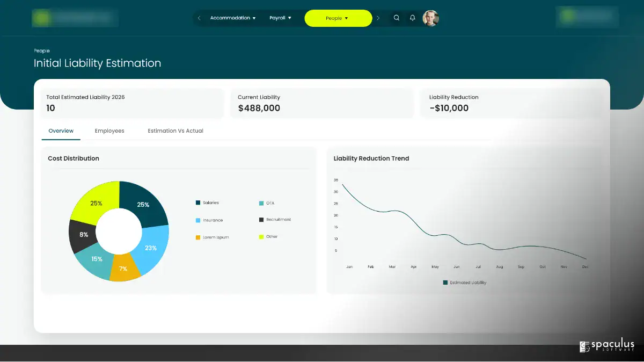
Task: Go to previous nav items with left chevron
Action: 199,18
